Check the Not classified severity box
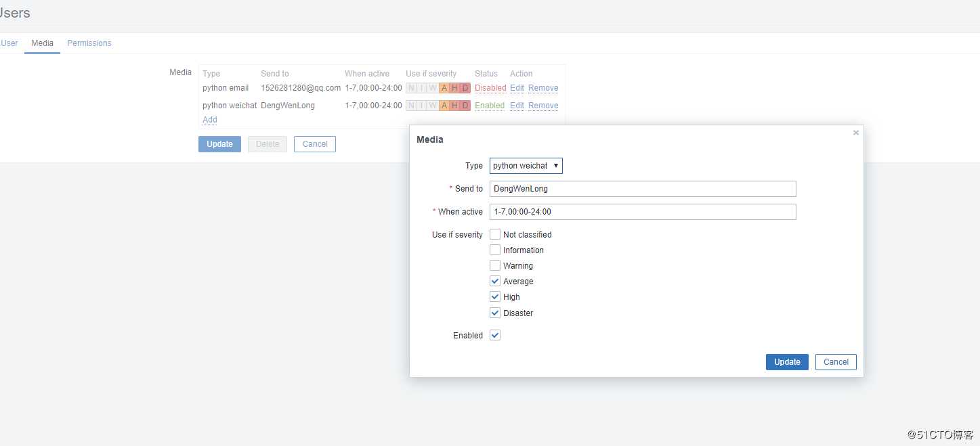This screenshot has width=980, height=446. [495, 234]
